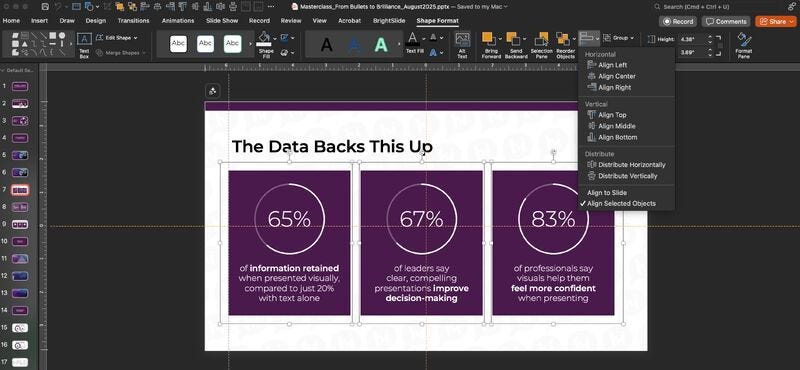Click the Text Effects blue A icon
The height and width of the screenshot is (370, 800).
pyautogui.click(x=433, y=52)
